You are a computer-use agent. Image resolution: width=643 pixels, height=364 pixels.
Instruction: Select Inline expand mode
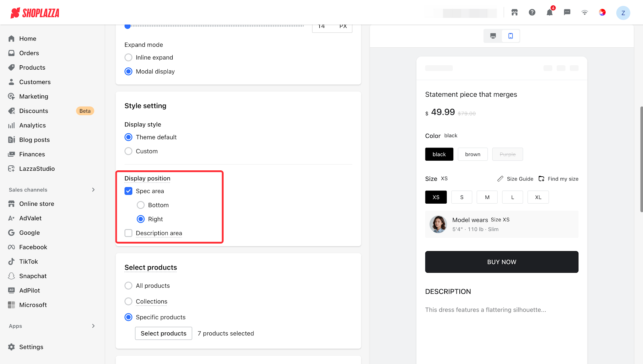(128, 57)
